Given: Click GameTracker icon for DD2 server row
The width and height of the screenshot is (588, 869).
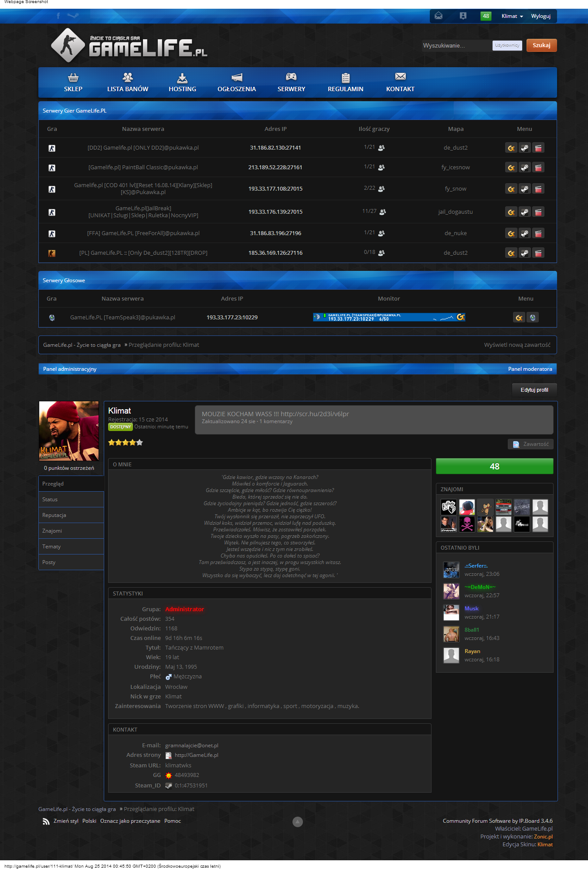Looking at the screenshot, I should coord(511,148).
